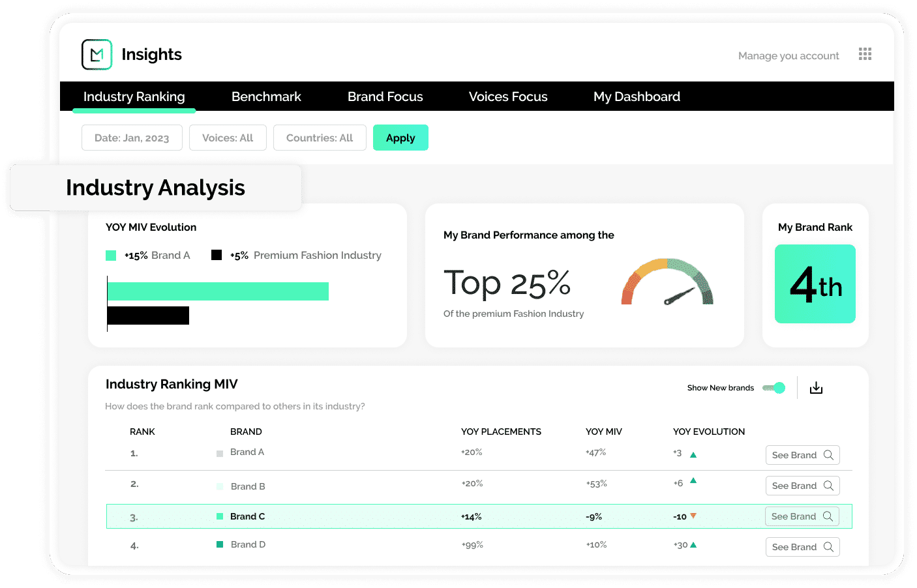
Task: Click the Top 25% performance text
Action: pos(507,283)
